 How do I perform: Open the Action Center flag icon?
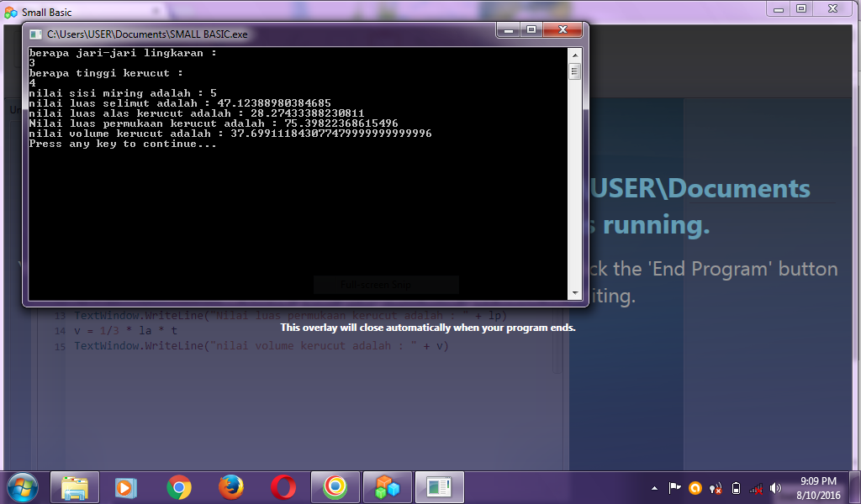click(x=674, y=487)
